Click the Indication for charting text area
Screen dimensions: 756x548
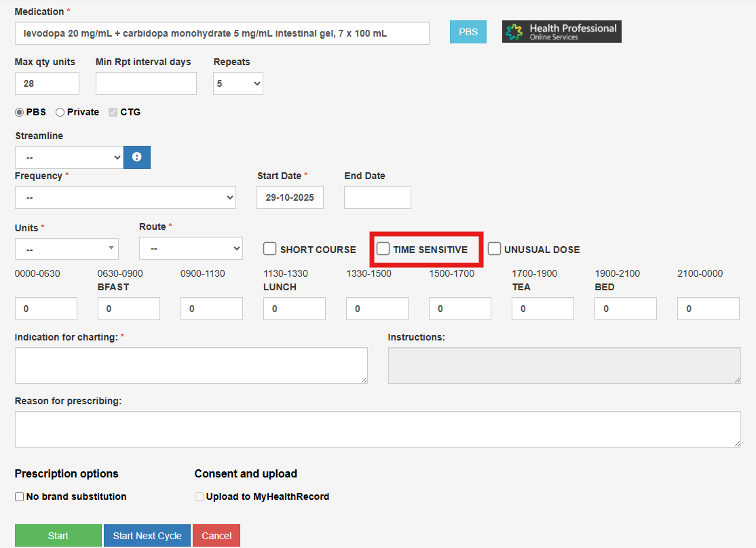click(191, 366)
